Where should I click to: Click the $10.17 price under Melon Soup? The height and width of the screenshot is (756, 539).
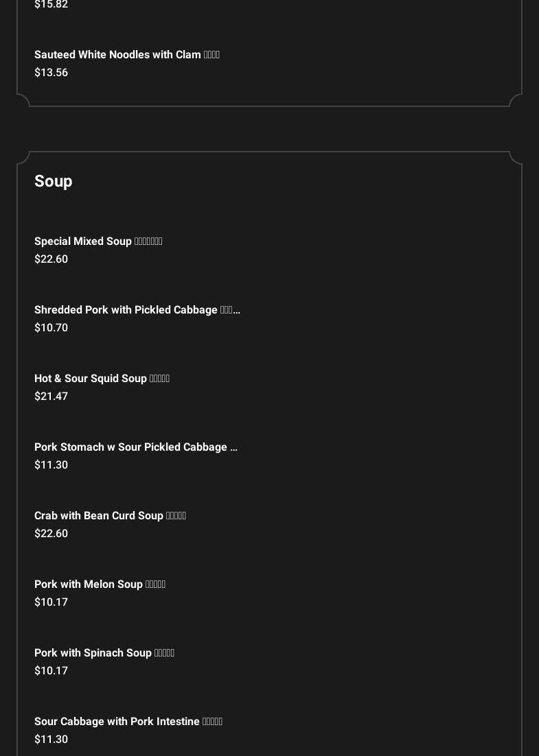click(x=51, y=602)
